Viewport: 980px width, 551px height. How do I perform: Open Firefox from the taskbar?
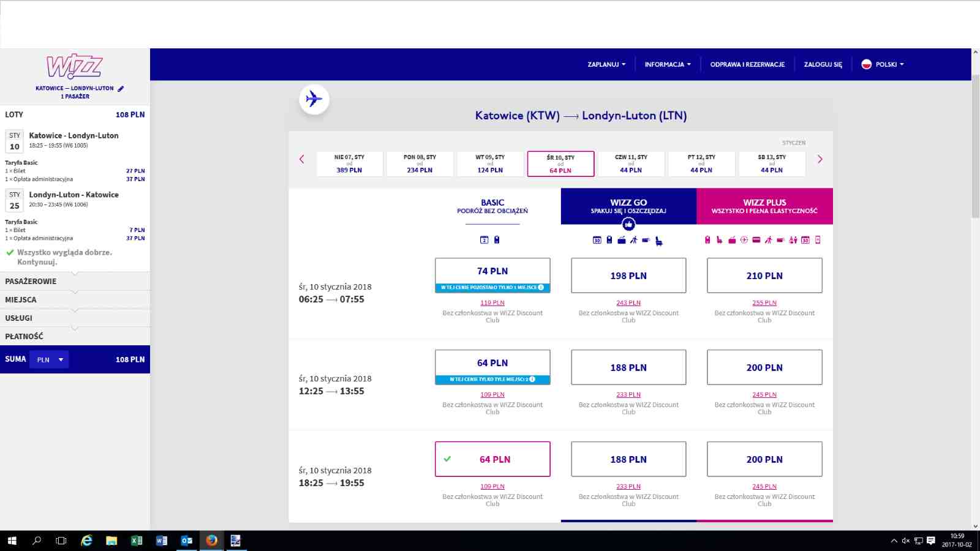point(211,540)
